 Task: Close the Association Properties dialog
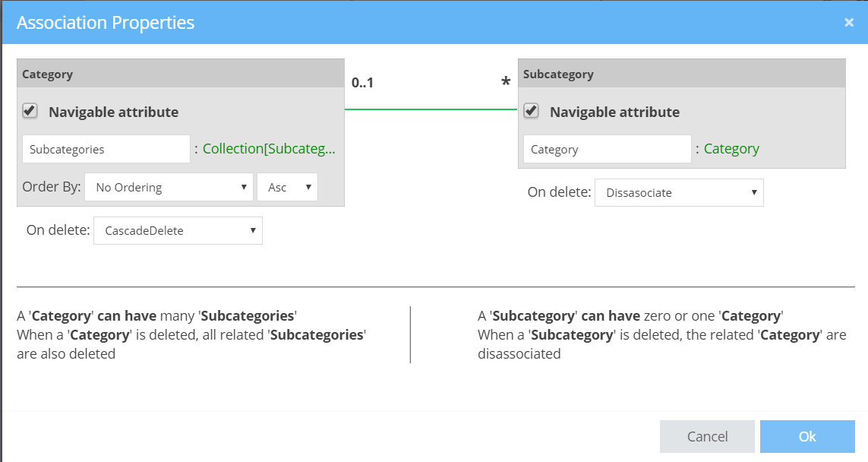tap(848, 22)
